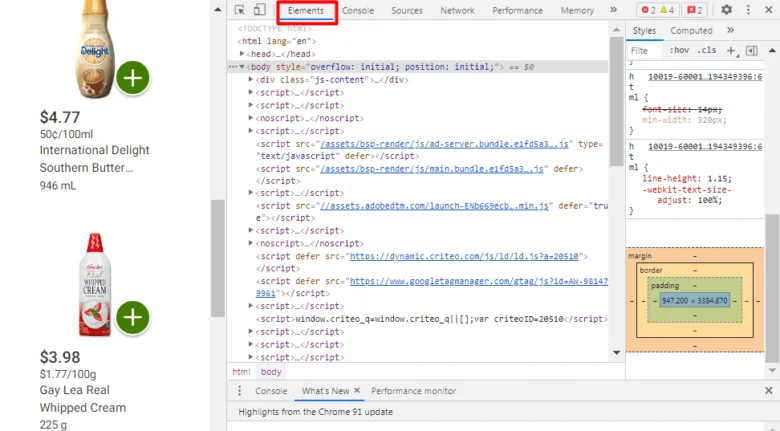
Task: Click the styles Filter input field
Action: tap(645, 51)
